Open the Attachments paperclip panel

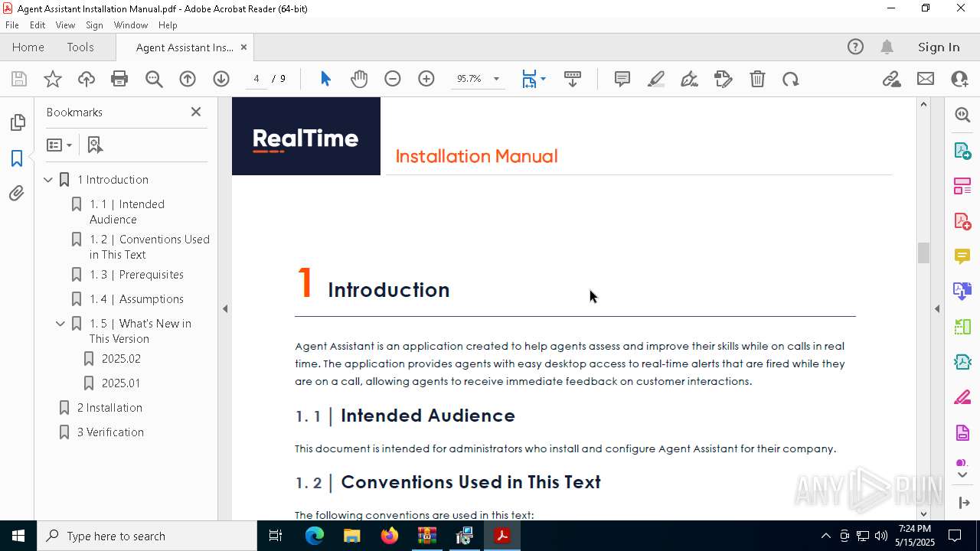17,194
